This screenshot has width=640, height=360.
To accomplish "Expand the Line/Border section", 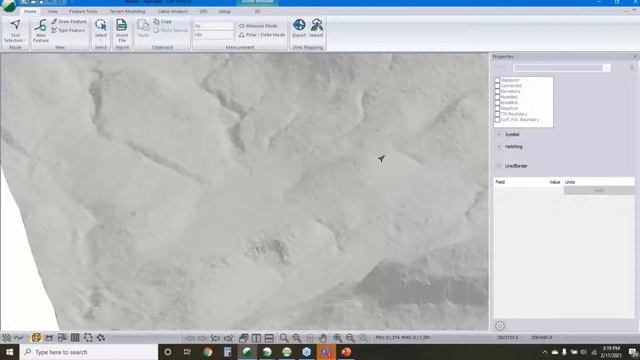I will (x=499, y=166).
